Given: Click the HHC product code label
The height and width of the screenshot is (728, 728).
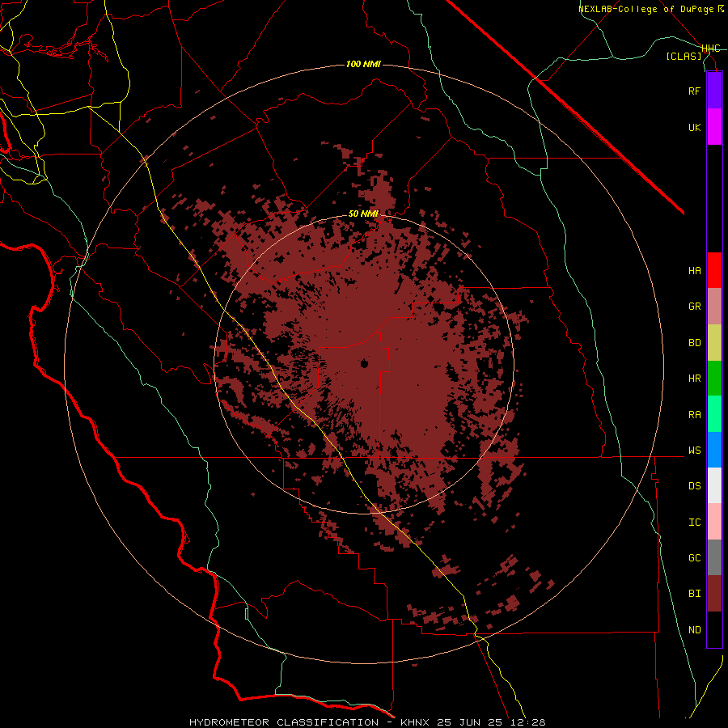Looking at the screenshot, I should [x=710, y=49].
